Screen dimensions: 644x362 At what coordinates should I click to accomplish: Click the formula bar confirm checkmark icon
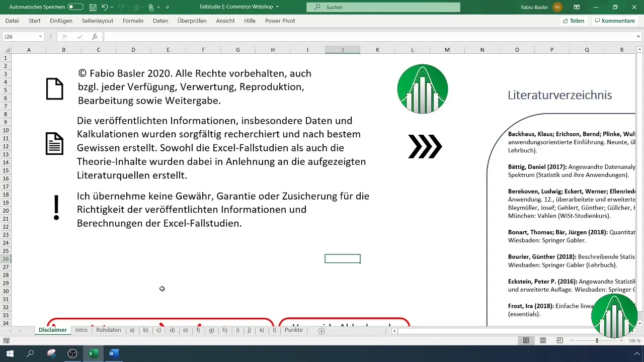79,37
